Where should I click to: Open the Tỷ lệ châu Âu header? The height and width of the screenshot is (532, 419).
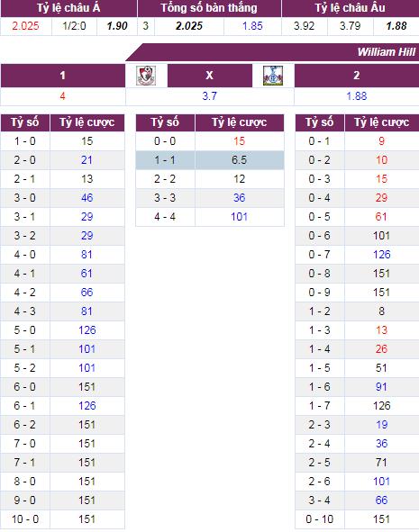[x=351, y=8]
